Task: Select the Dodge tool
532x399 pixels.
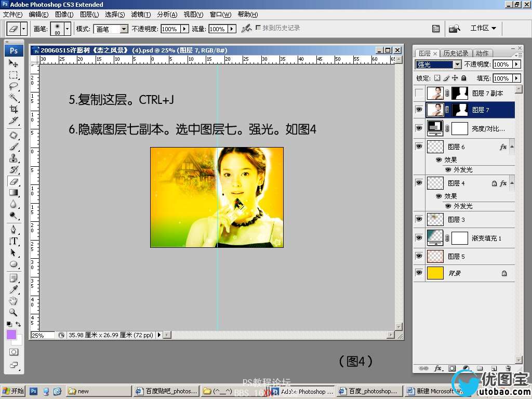Action: 13,216
